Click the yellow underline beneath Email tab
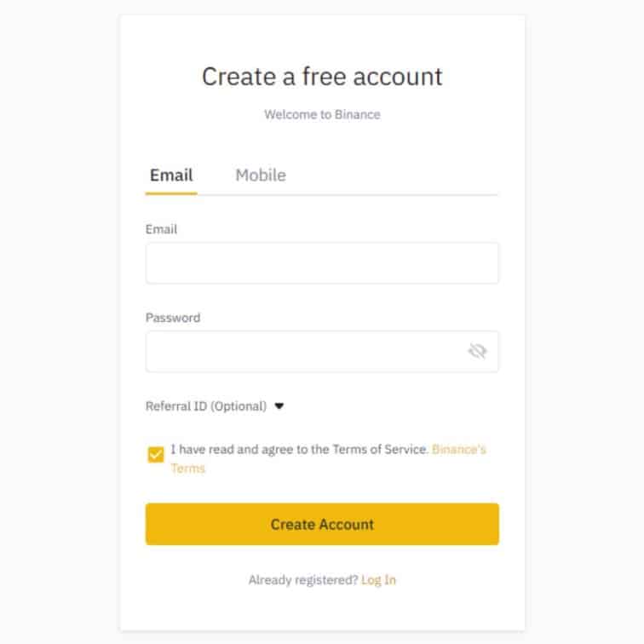644x644 pixels. 171,193
